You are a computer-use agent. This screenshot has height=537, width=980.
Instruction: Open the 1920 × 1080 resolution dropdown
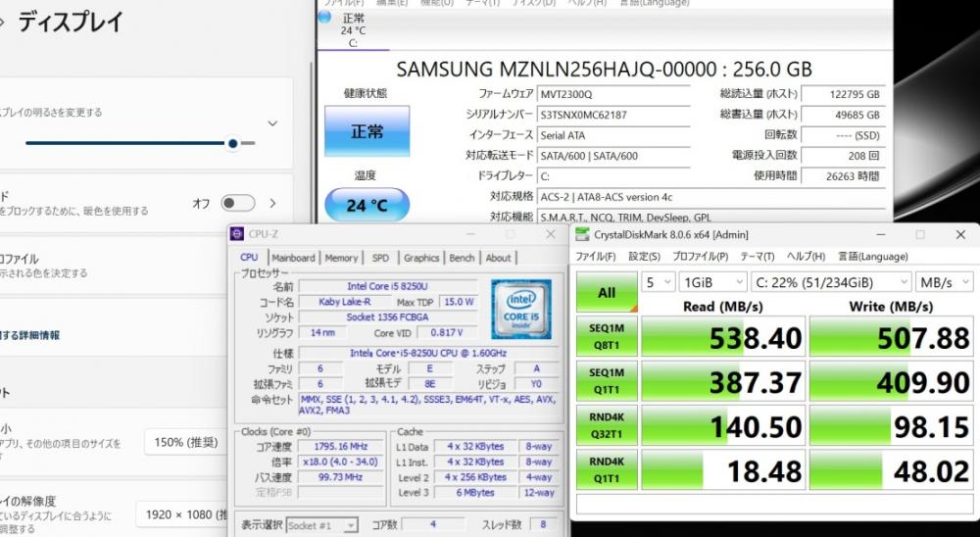point(182,514)
